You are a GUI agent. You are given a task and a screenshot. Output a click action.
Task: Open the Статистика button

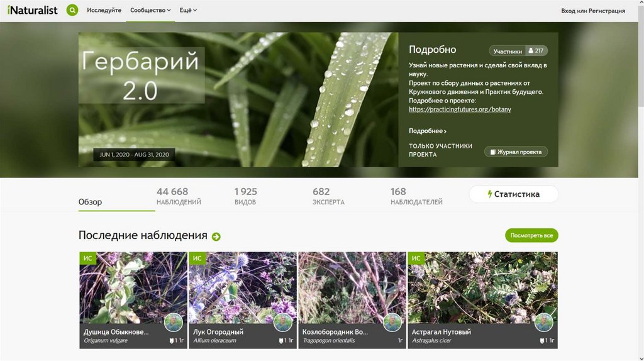513,194
